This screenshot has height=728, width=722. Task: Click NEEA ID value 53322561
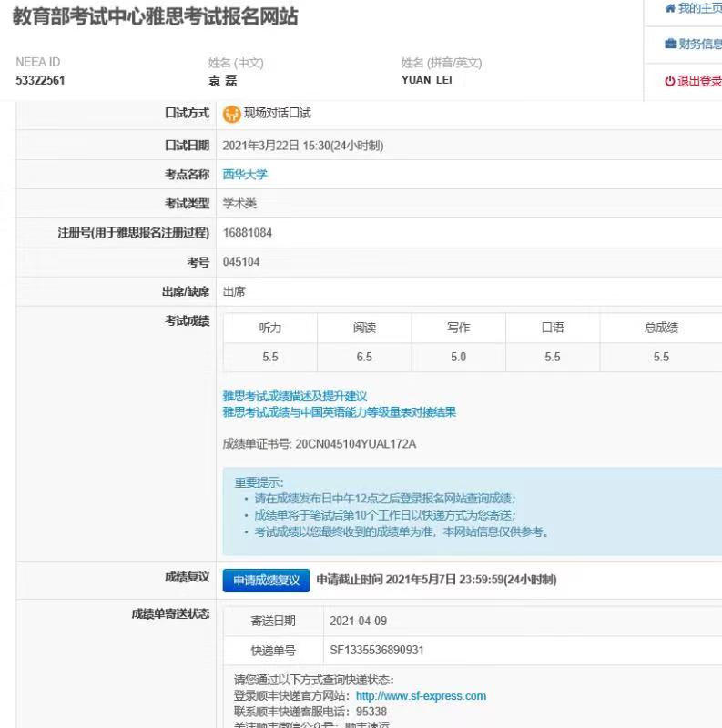point(40,80)
